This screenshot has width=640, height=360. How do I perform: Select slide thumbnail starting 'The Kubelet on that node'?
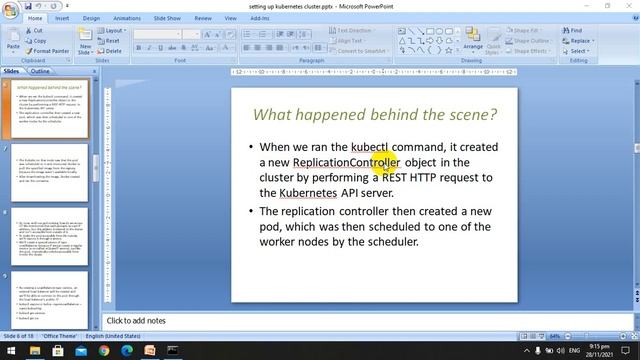pyautogui.click(x=49, y=173)
